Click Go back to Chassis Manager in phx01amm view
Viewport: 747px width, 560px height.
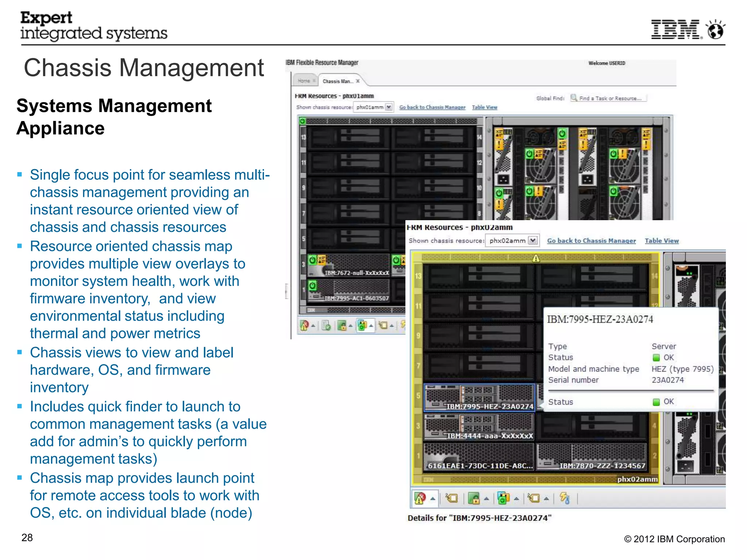(432, 107)
